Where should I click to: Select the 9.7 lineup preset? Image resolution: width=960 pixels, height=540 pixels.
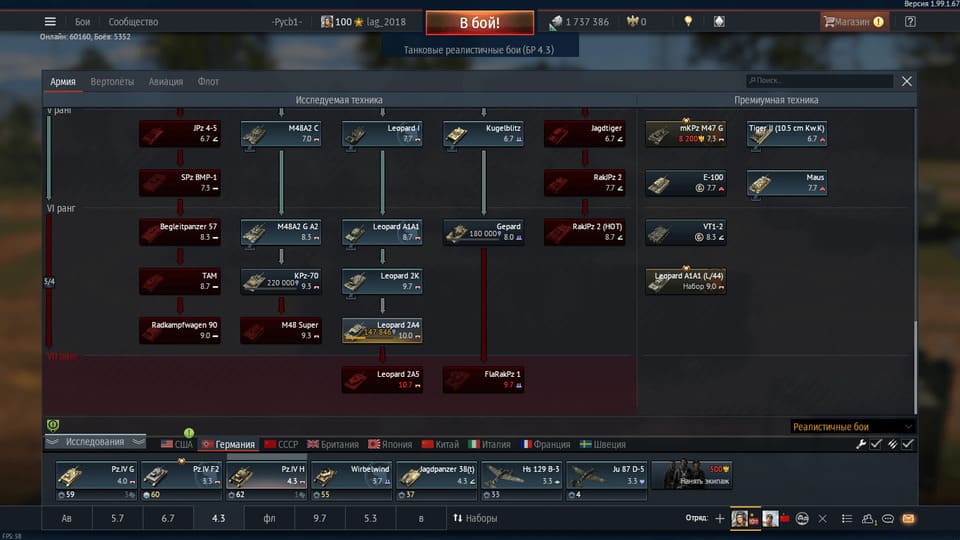[320, 519]
